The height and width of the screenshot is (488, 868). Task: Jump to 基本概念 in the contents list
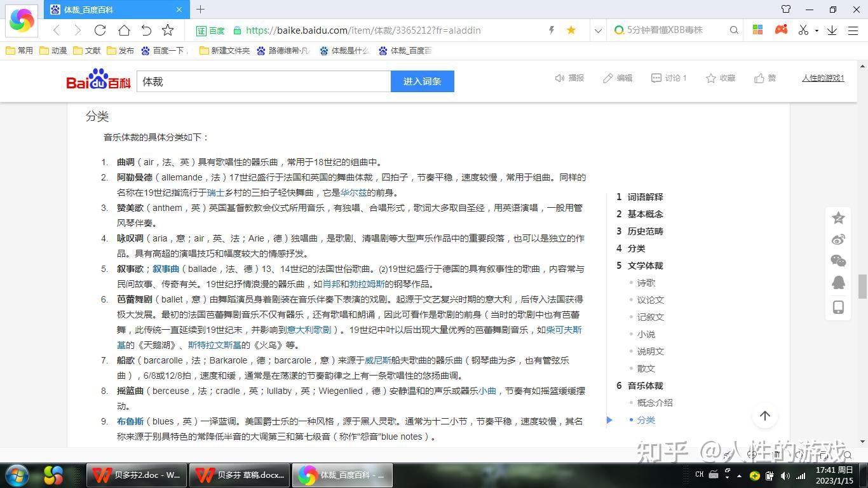pos(645,214)
